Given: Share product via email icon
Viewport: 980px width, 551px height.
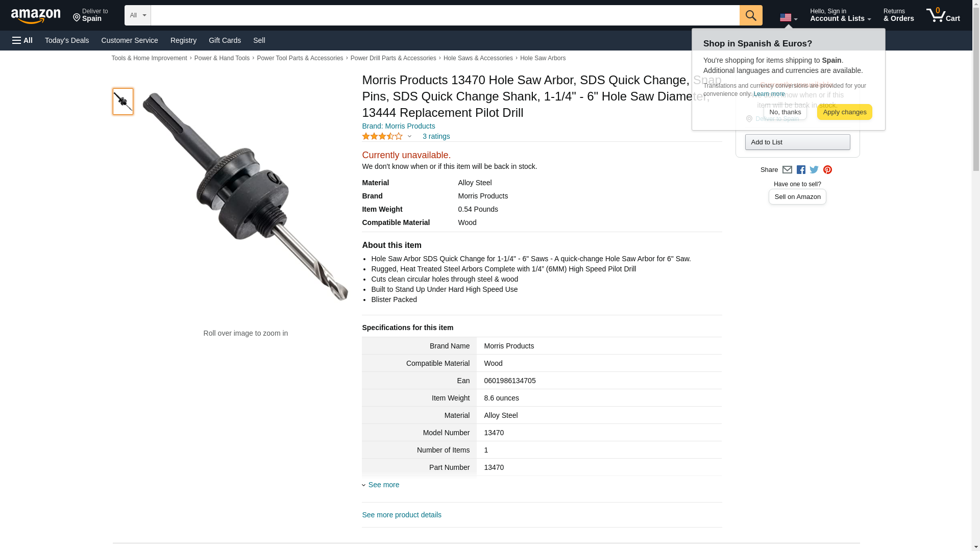Looking at the screenshot, I should pyautogui.click(x=787, y=170).
